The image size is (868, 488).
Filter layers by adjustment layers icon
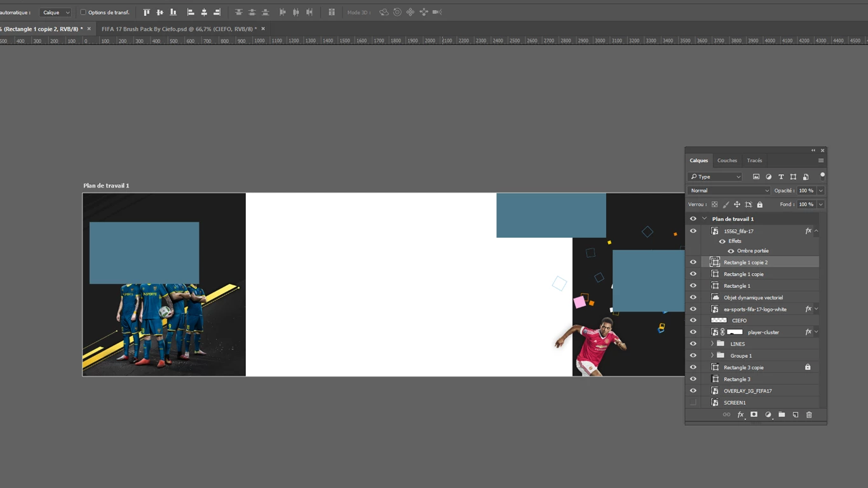768,177
